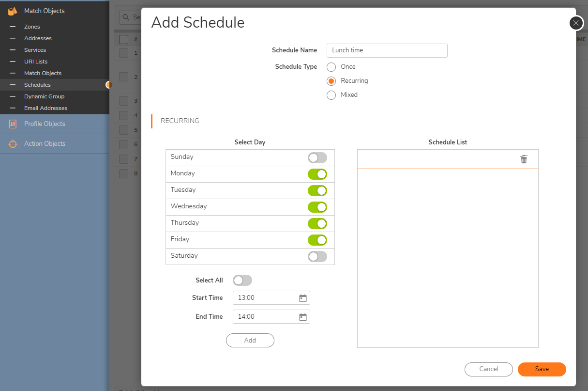Open the Start Time picker icon
This screenshot has height=391, width=588.
pos(303,298)
